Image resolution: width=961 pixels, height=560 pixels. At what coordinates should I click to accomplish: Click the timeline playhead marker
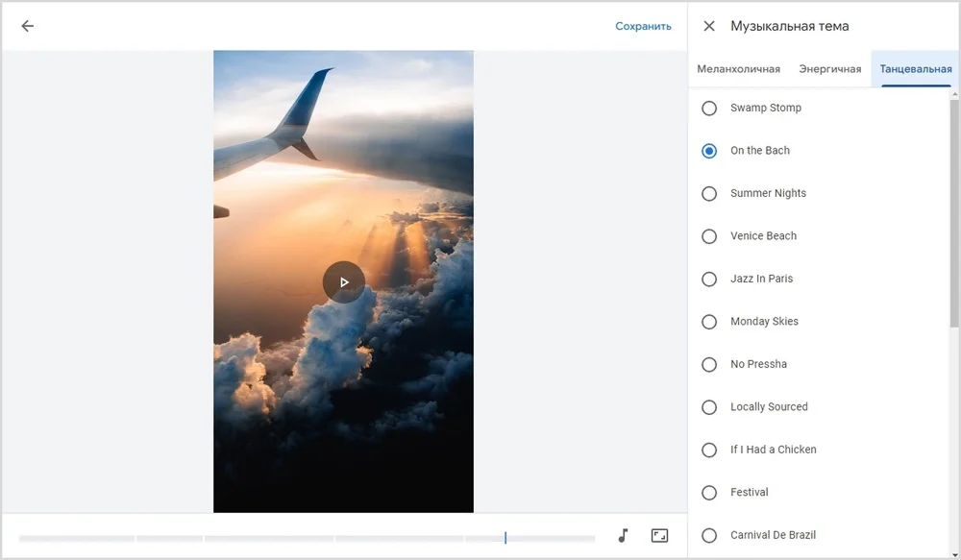(x=505, y=538)
